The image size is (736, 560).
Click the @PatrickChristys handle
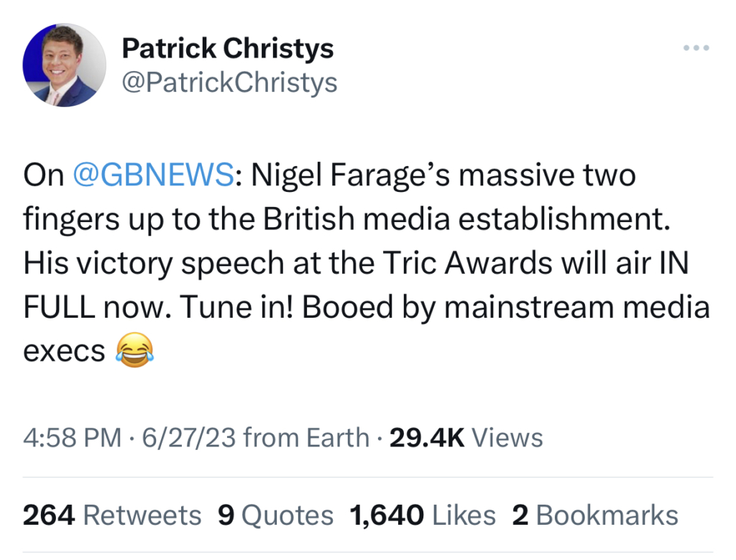point(229,83)
